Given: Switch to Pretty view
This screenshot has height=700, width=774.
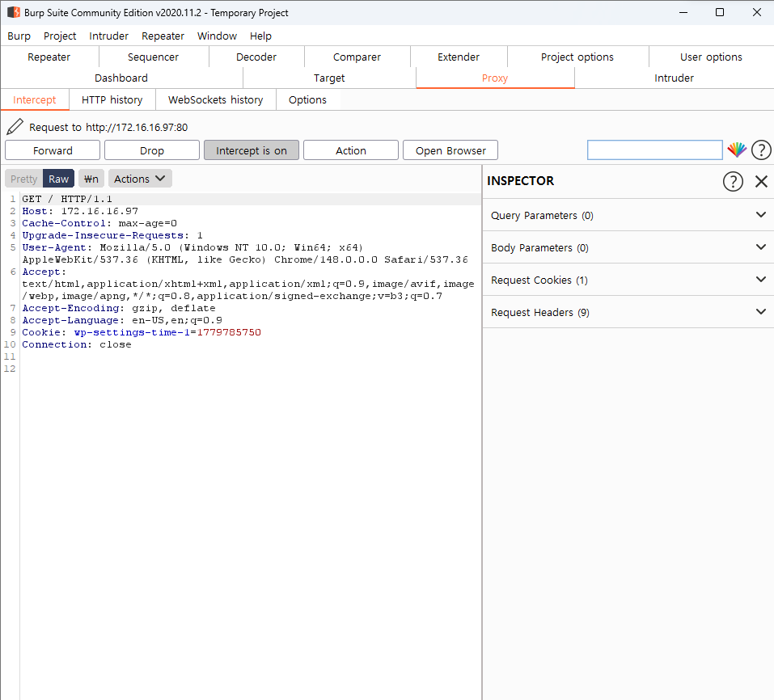Looking at the screenshot, I should (x=23, y=179).
